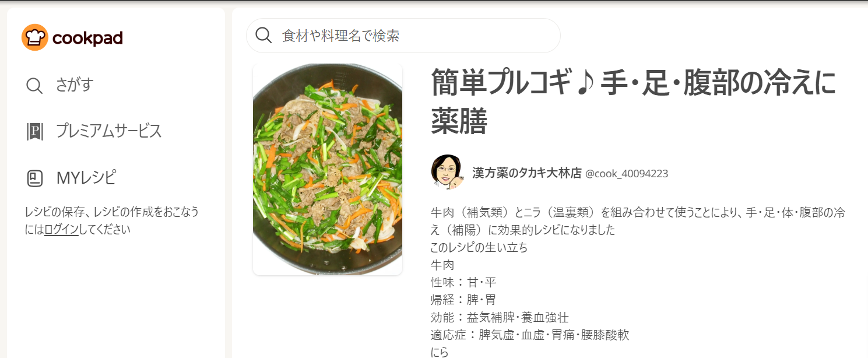This screenshot has height=358, width=868.
Task: Focus the 食材や料理名で検索 search field
Action: pos(403,36)
